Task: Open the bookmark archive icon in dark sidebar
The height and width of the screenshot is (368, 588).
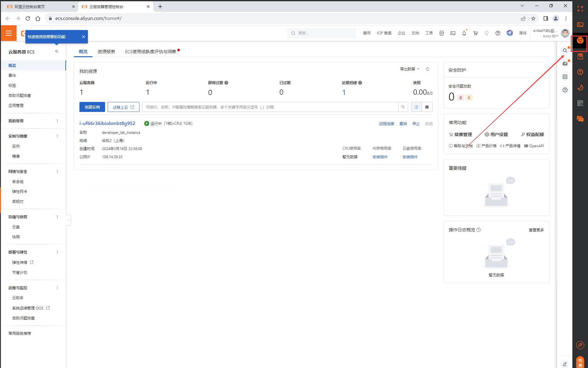Action: [x=580, y=56]
